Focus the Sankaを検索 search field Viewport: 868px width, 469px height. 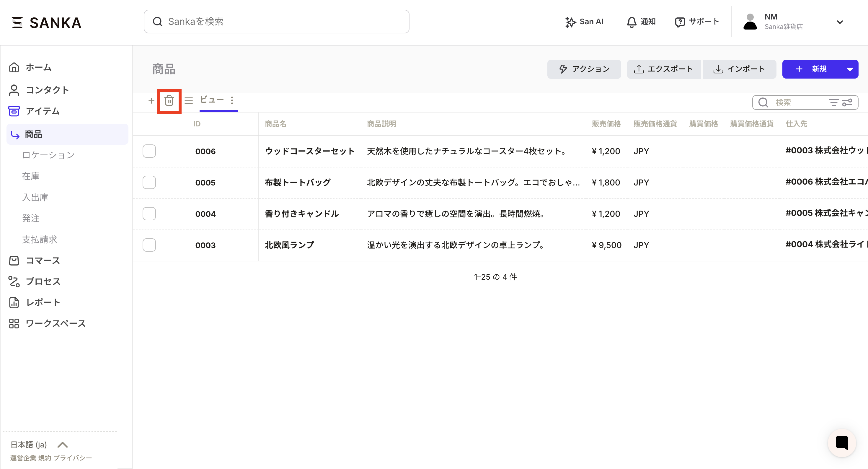276,22
